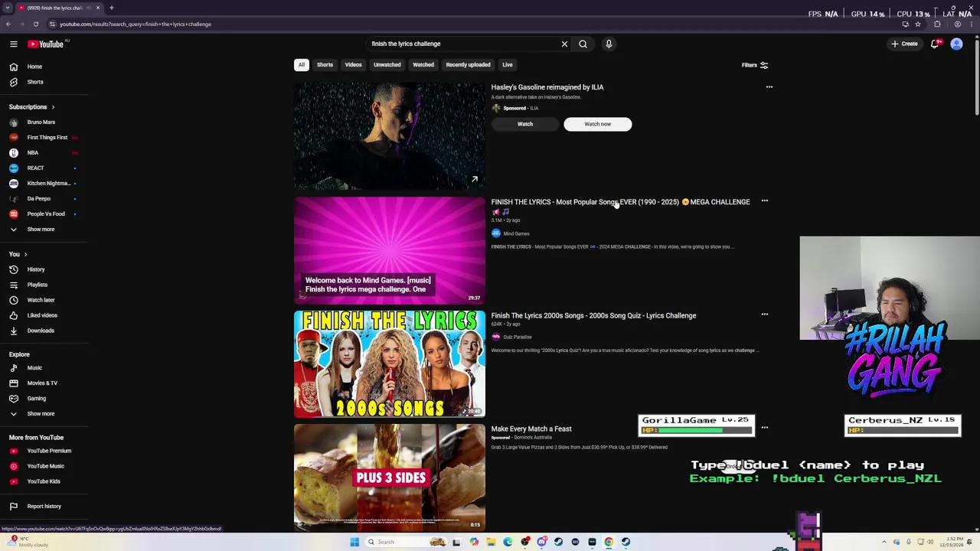Open a new browser tab
Viewport: 980px width, 551px height.
pyautogui.click(x=111, y=8)
